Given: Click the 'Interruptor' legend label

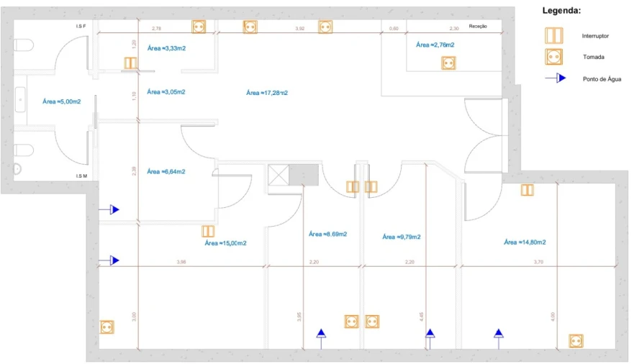Looking at the screenshot, I should point(595,36).
